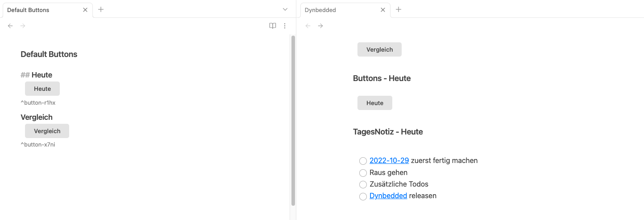Open the three-dot more options menu
The image size is (644, 220).
point(285,26)
